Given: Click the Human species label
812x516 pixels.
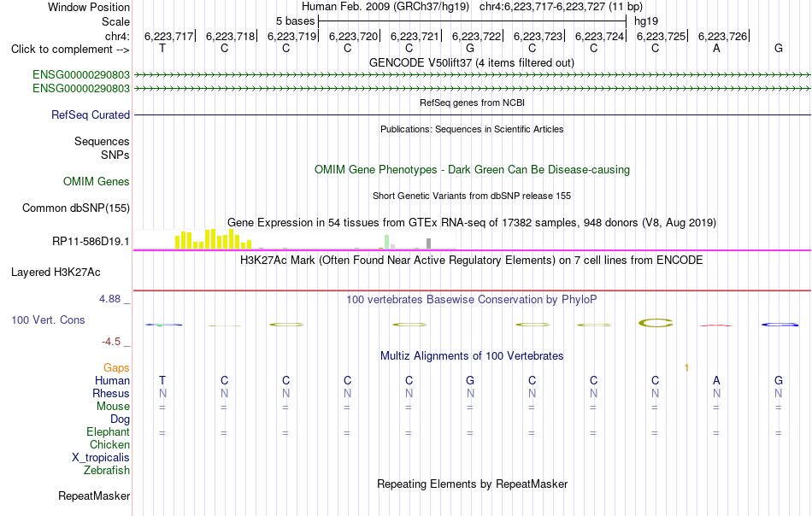Looking at the screenshot, I should click(x=112, y=380).
